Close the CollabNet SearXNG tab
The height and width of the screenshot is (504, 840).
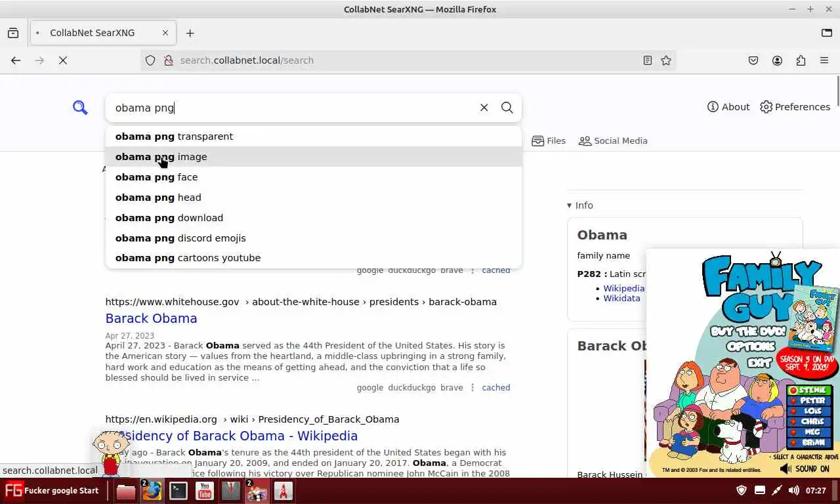pos(165,33)
